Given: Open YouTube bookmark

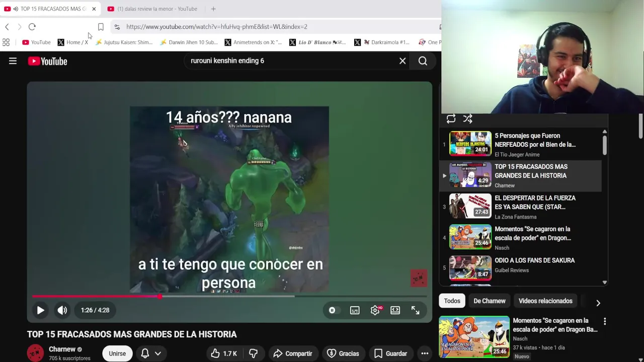Looking at the screenshot, I should pyautogui.click(x=36, y=42).
